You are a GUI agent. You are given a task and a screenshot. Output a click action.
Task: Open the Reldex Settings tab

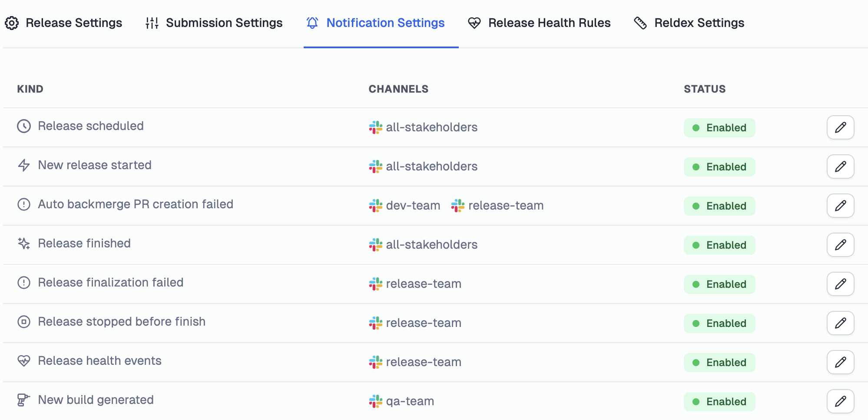[x=689, y=23]
